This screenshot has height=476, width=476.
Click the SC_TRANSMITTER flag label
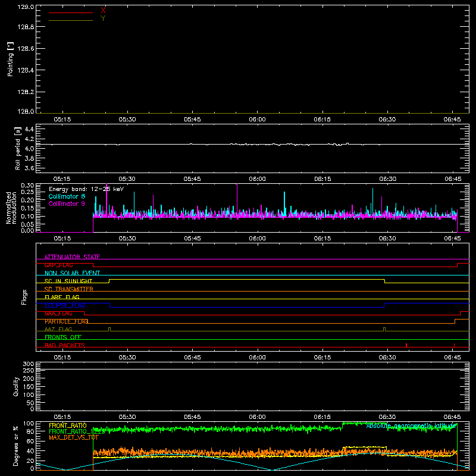69,289
